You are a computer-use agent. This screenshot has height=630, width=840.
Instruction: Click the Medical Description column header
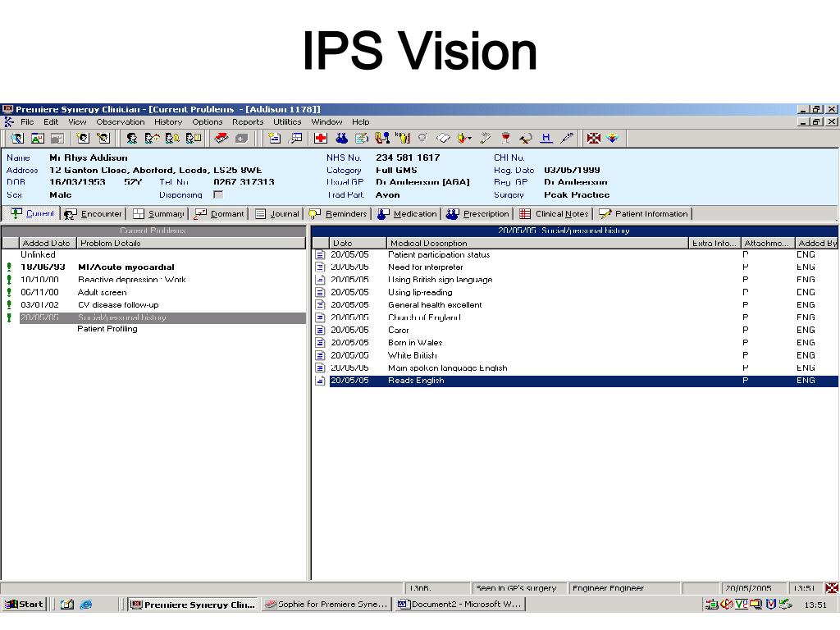[x=536, y=243]
